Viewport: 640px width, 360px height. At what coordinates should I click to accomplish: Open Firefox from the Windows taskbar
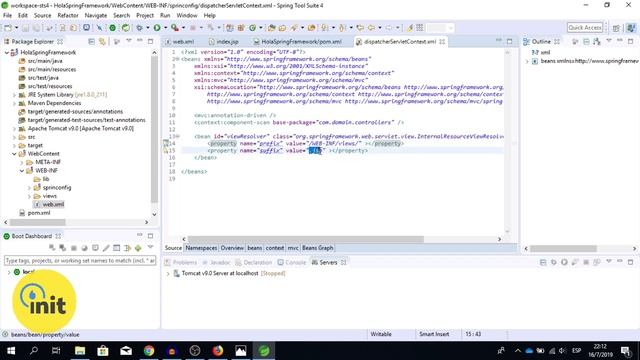click(218, 351)
